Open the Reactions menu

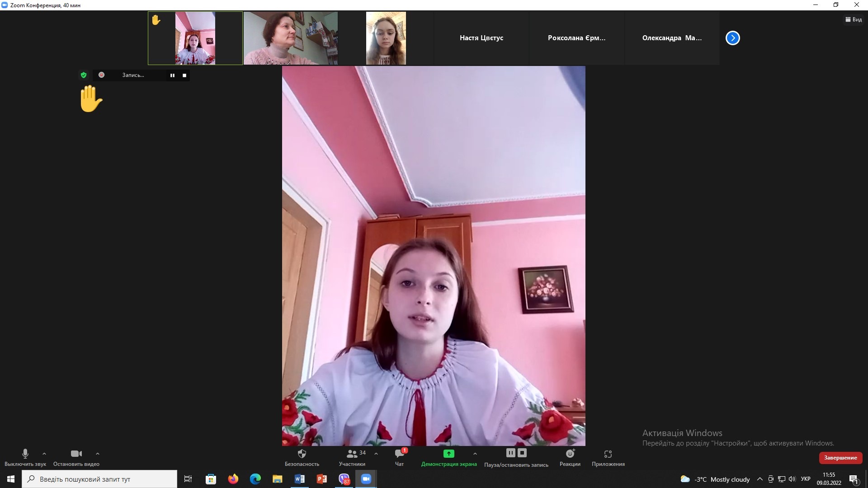click(570, 454)
